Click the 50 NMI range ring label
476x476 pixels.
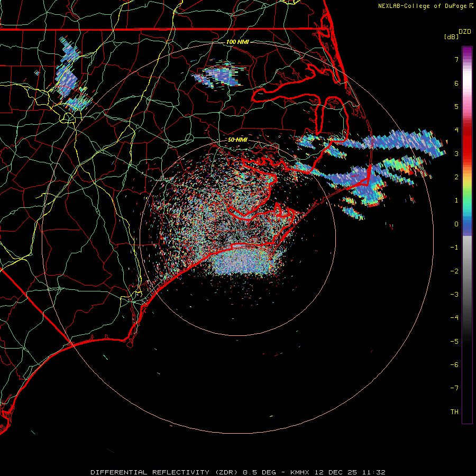(237, 140)
